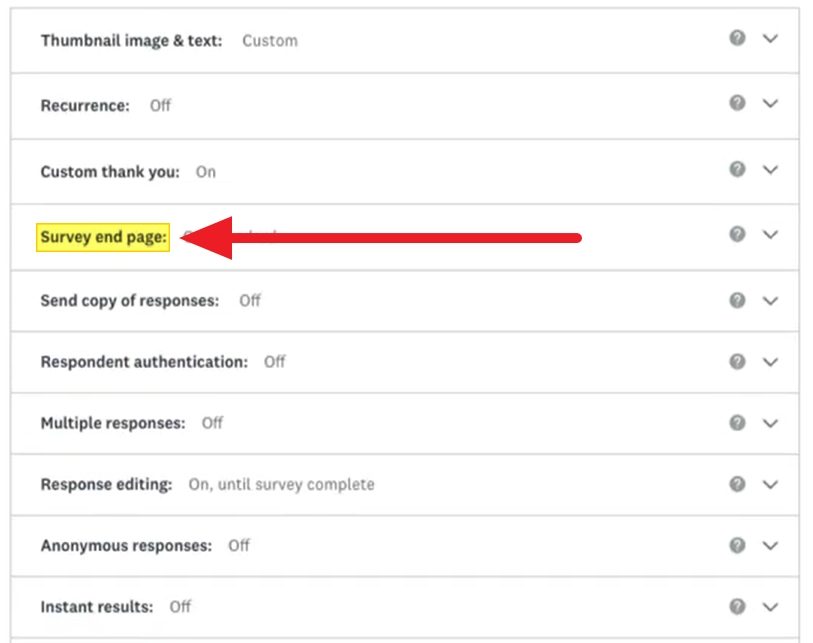Click the Response editing setting label
Image resolution: width=813 pixels, height=643 pixels.
pos(107,484)
